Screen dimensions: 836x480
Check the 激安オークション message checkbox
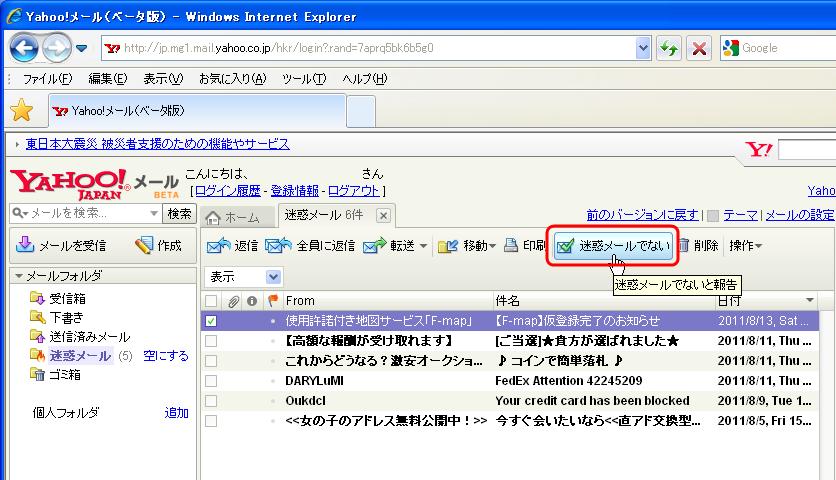click(x=211, y=361)
